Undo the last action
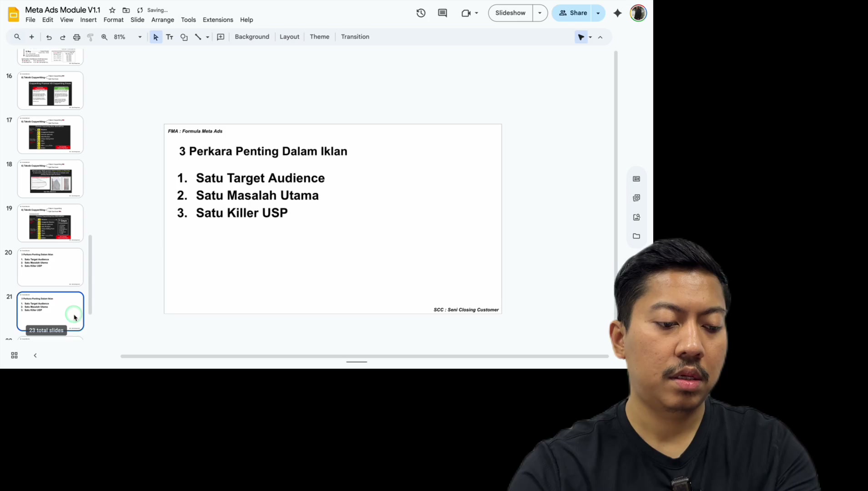The height and width of the screenshot is (491, 868). (49, 37)
